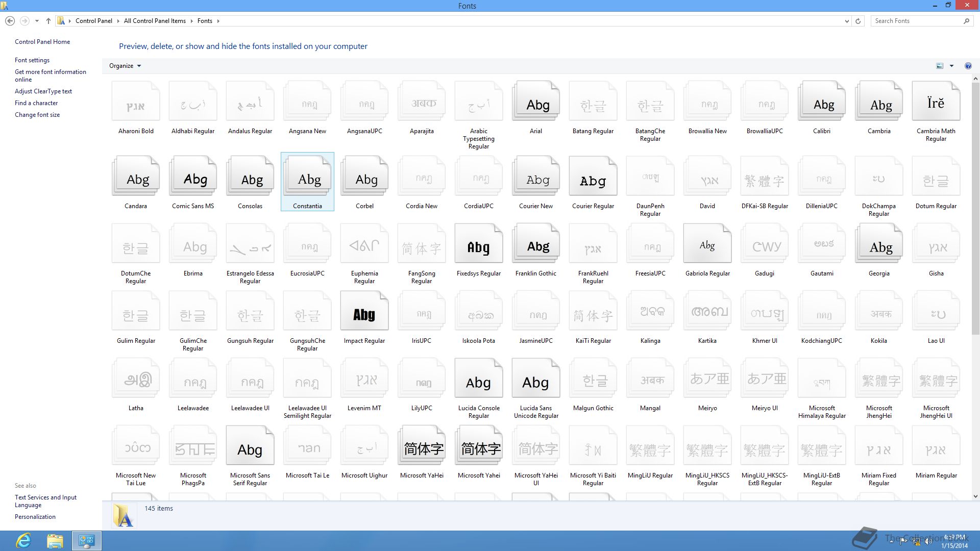The image size is (980, 551).
Task: Expand the address bar history dropdown
Action: click(x=847, y=21)
